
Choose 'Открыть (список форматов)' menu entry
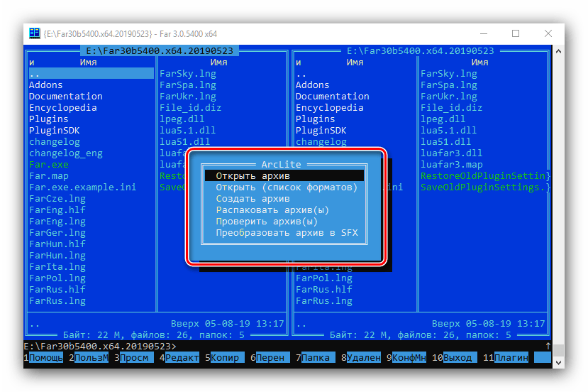coord(287,187)
